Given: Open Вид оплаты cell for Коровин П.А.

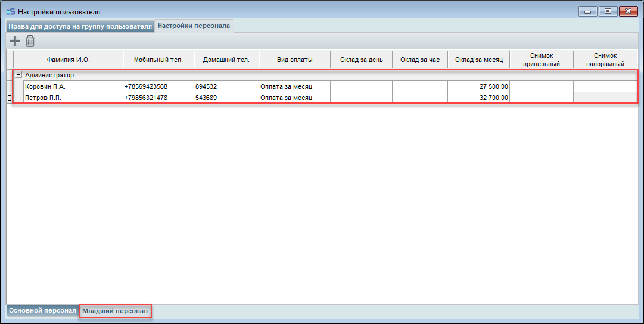Looking at the screenshot, I should 294,86.
